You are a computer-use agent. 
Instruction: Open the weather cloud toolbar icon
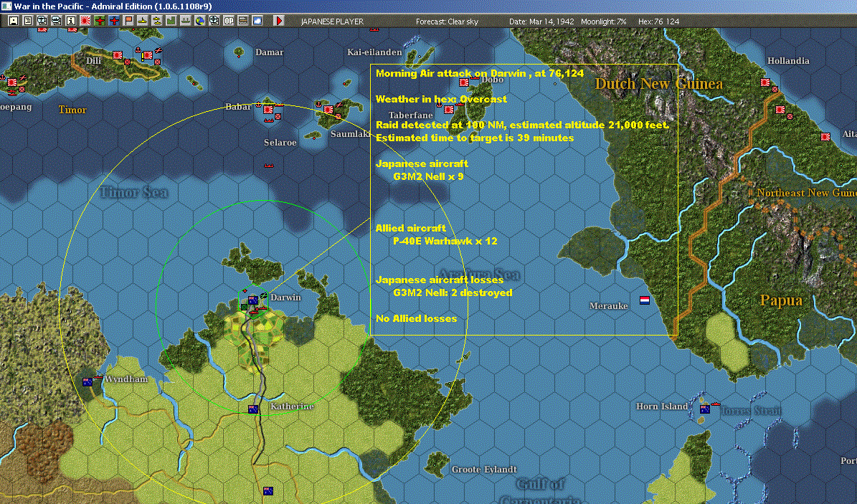(257, 21)
